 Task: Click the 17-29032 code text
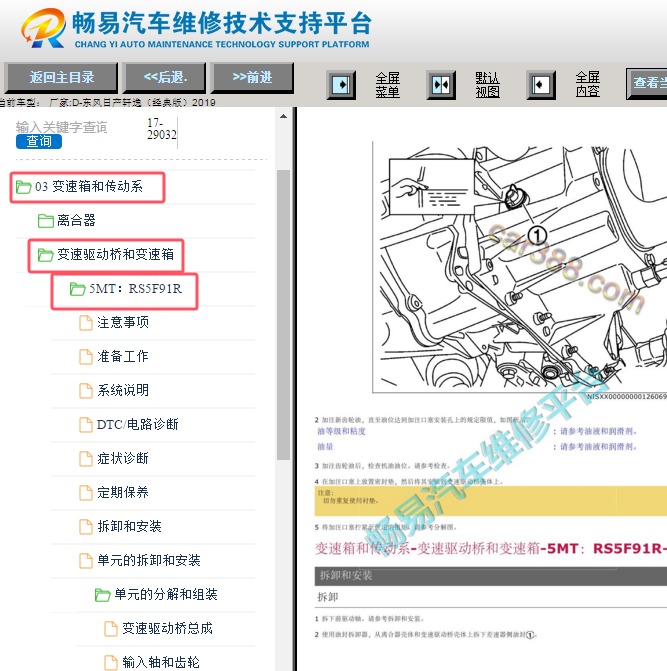[162, 129]
